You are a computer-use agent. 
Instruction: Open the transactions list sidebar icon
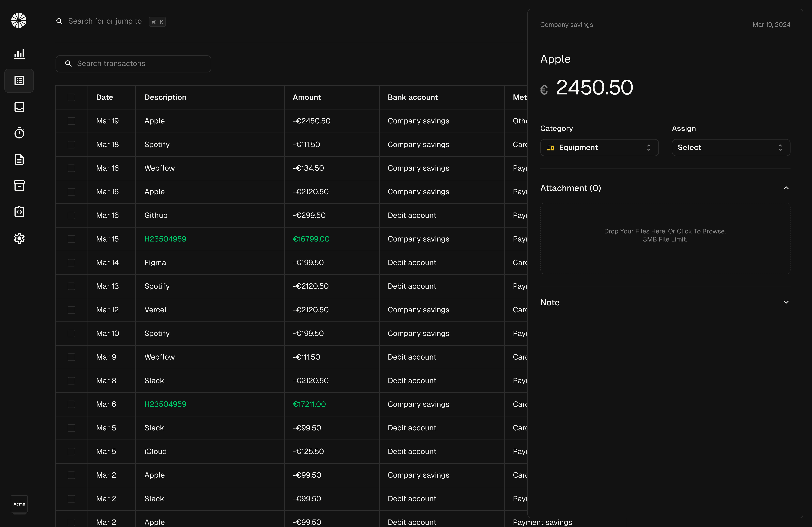pyautogui.click(x=19, y=80)
